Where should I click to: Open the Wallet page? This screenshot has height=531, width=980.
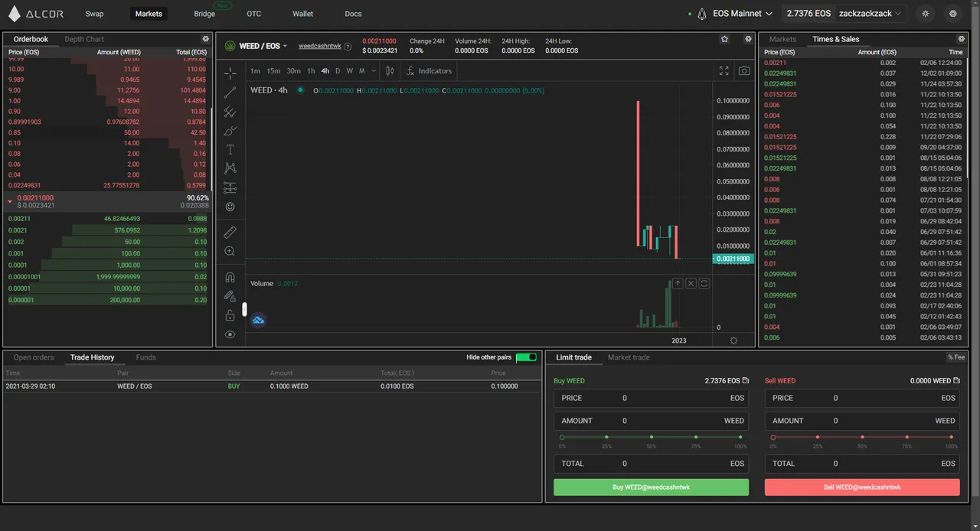[x=303, y=14]
